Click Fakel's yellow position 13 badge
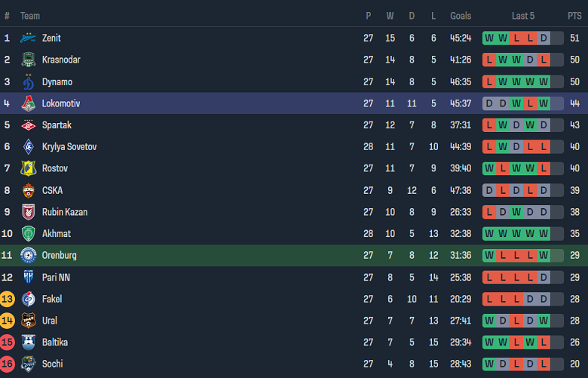This screenshot has height=378, width=588. click(x=8, y=299)
